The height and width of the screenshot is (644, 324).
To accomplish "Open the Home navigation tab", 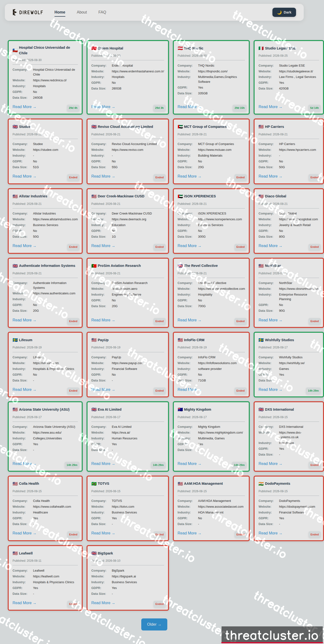I will point(60,12).
